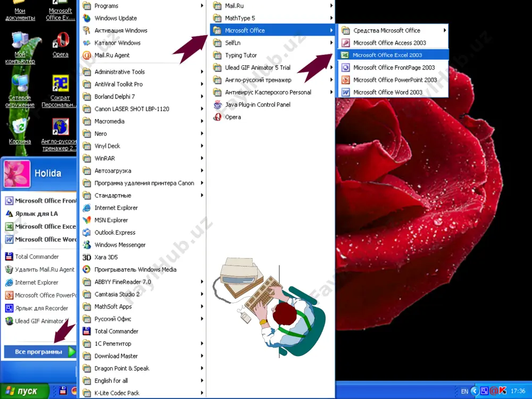The width and height of the screenshot is (532, 399).
Task: Open the Русский Офис program group
Action: [143, 319]
